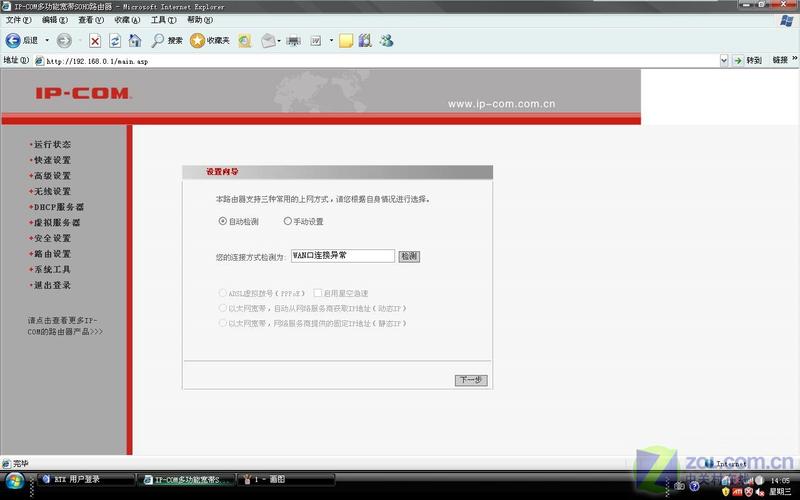Stop page loading with the red X icon

tap(94, 41)
